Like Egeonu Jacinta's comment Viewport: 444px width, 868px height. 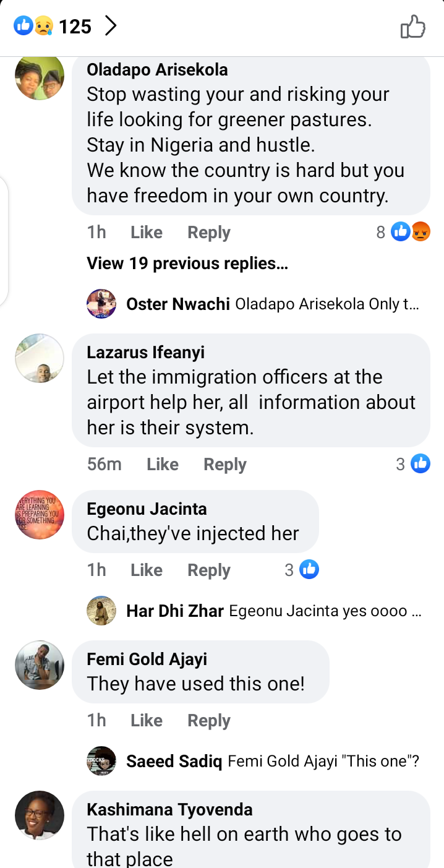(147, 570)
